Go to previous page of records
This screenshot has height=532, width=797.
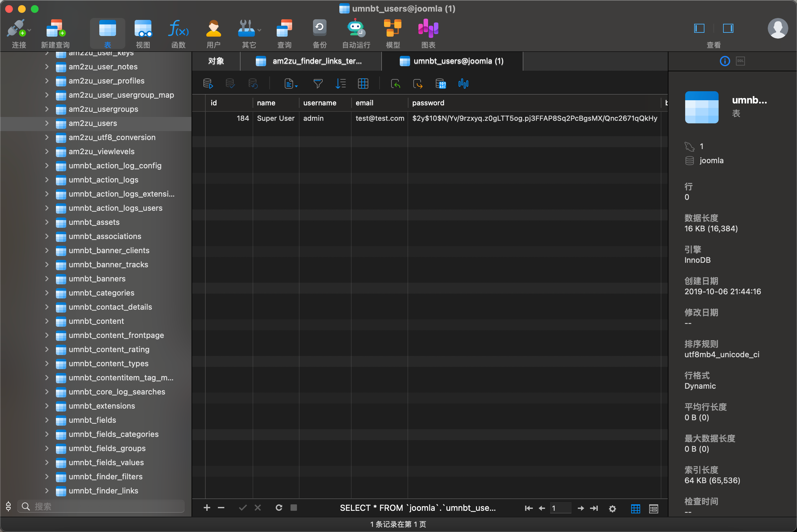click(x=542, y=508)
